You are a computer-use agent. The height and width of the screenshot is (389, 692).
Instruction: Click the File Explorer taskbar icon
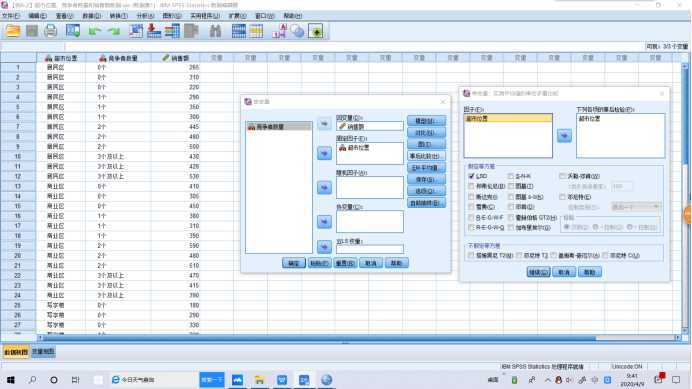259,380
